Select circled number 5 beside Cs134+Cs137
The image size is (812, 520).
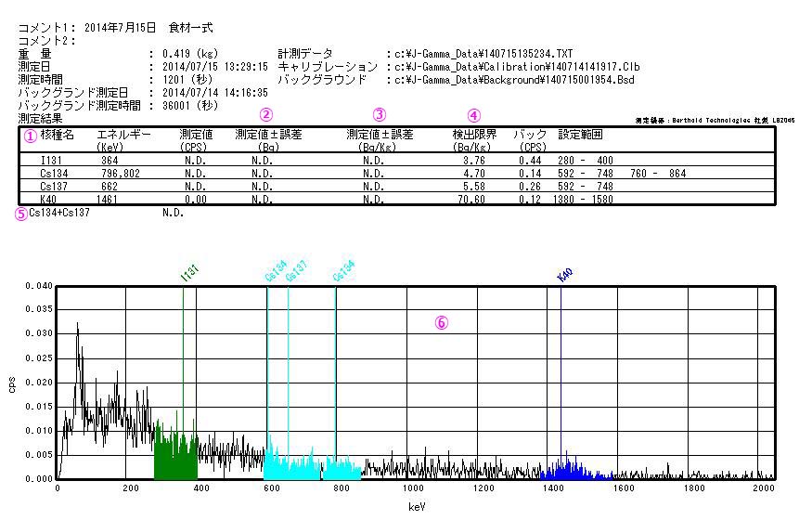tap(20, 213)
